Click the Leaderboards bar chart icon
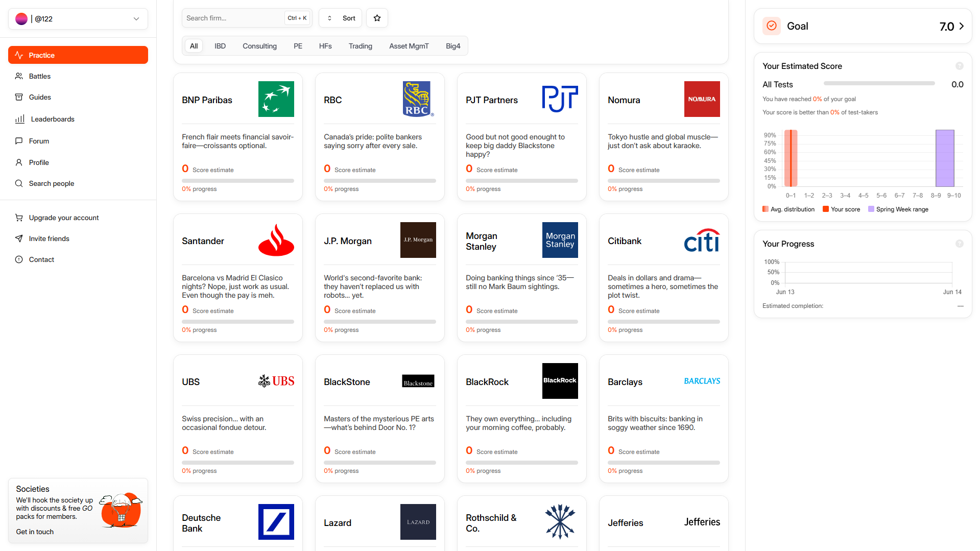This screenshot has height=551, width=980. pyautogui.click(x=20, y=119)
